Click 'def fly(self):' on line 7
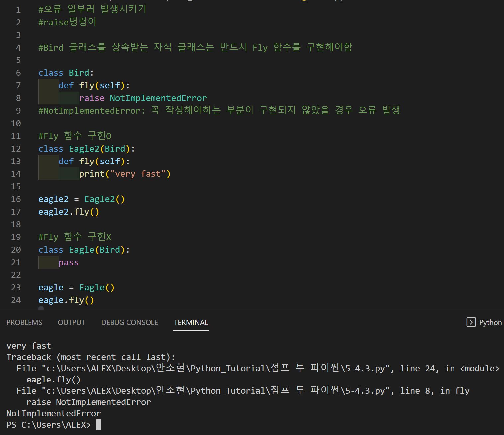This screenshot has width=504, height=435. click(94, 85)
